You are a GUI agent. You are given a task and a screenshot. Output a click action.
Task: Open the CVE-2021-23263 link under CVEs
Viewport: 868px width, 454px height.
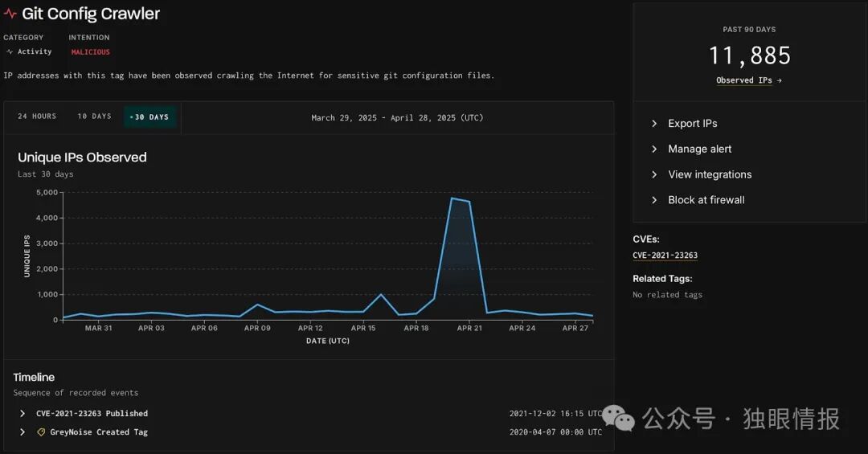(x=665, y=256)
